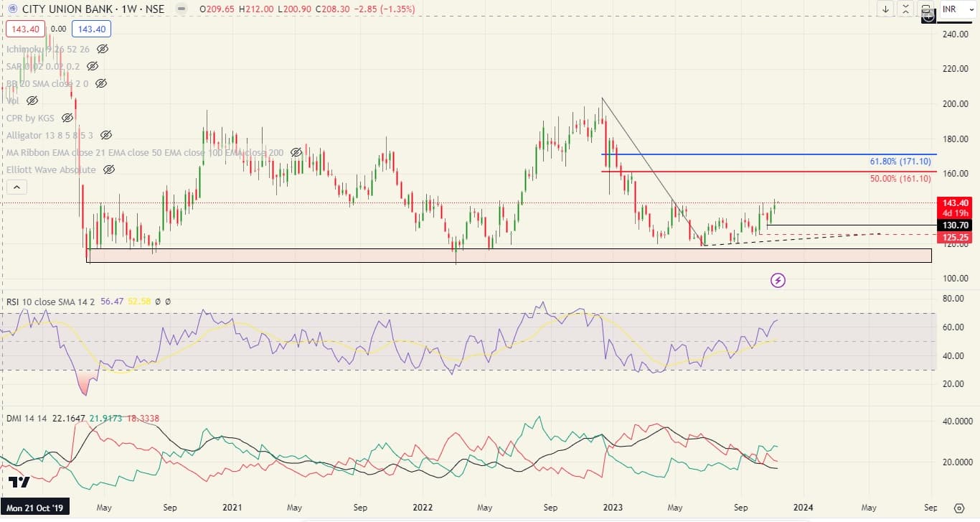The image size is (980, 522).
Task: Click the eye icon for MA Ribbon
Action: pos(296,152)
